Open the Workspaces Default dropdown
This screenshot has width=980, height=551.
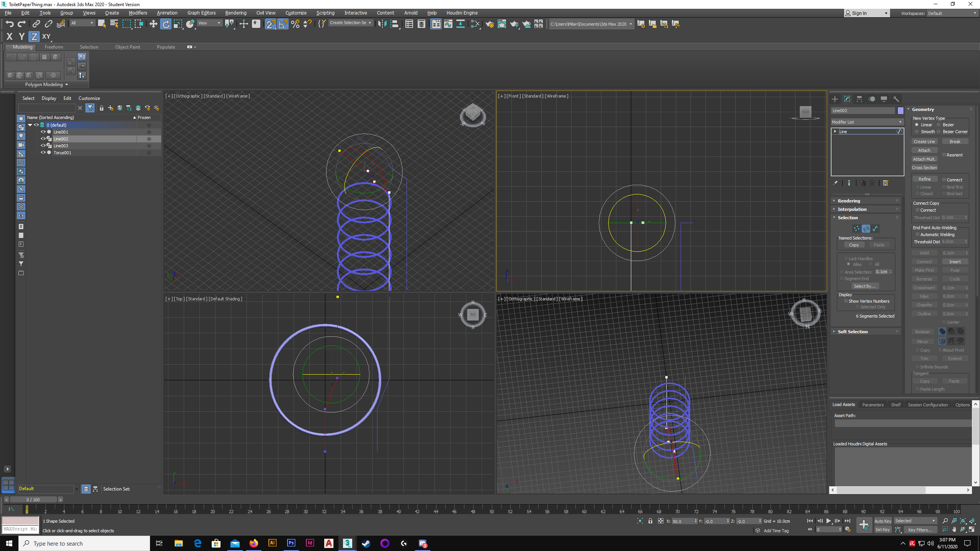tap(952, 13)
